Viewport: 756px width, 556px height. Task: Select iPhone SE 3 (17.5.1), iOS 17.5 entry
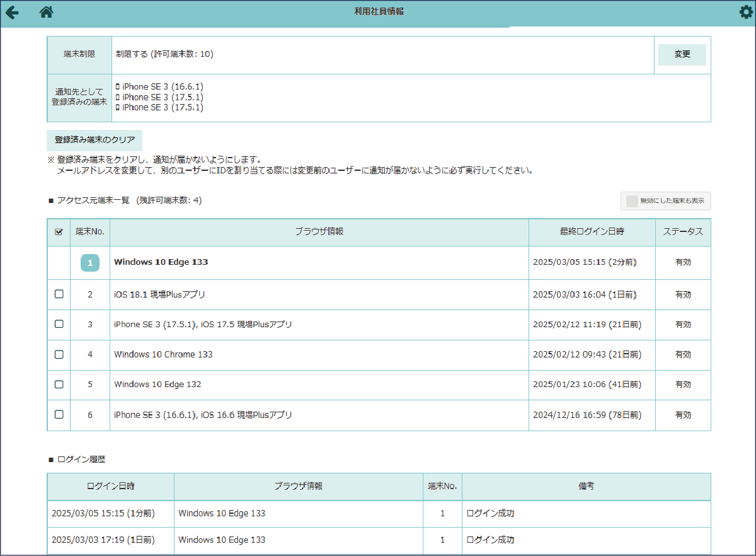click(x=203, y=325)
